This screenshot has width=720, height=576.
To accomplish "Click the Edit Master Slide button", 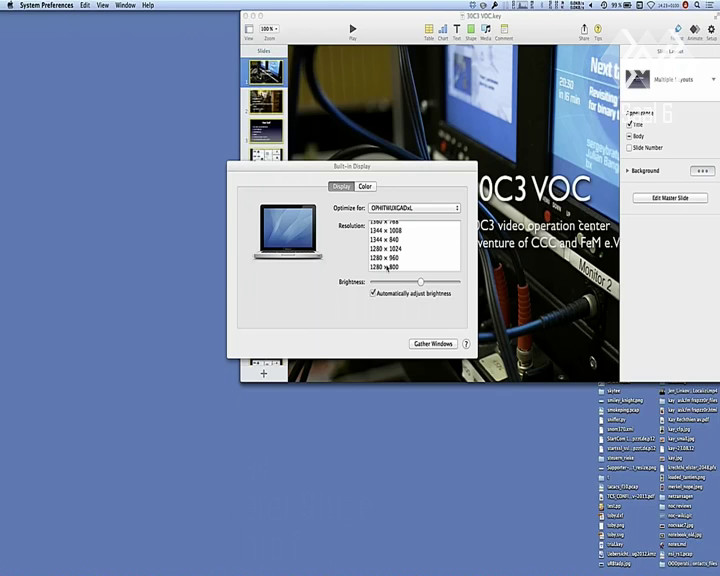I will coord(670,198).
